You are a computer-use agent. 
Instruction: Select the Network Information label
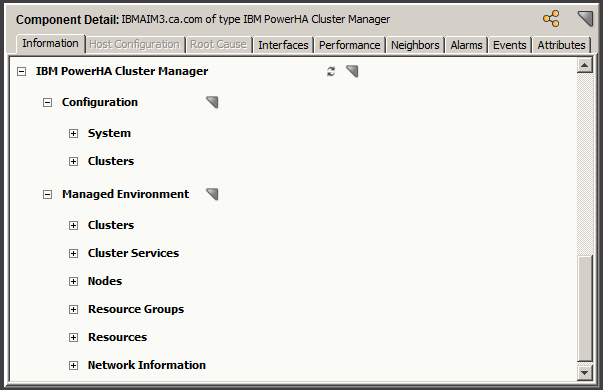147,365
